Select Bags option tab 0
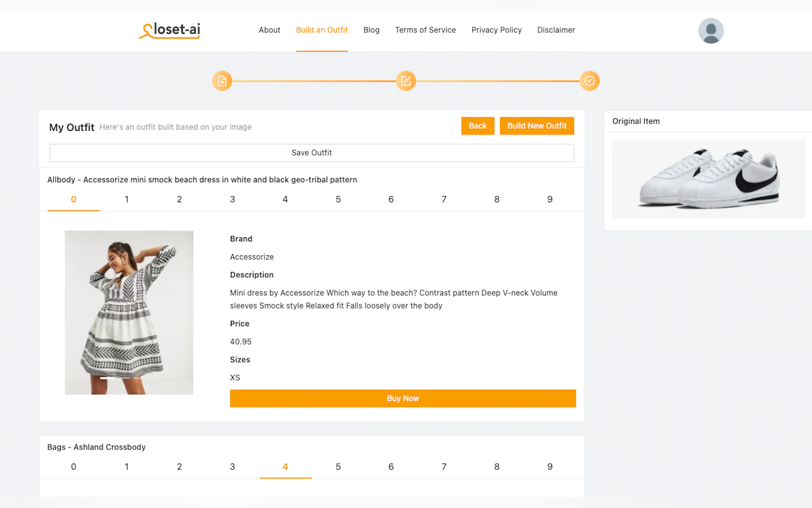Screen dimensions: 812x508 point(74,467)
